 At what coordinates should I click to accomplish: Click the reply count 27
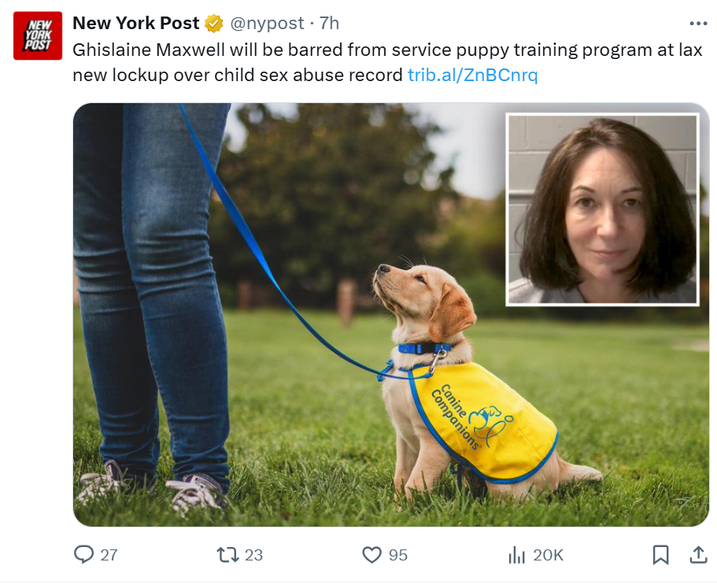click(x=109, y=555)
